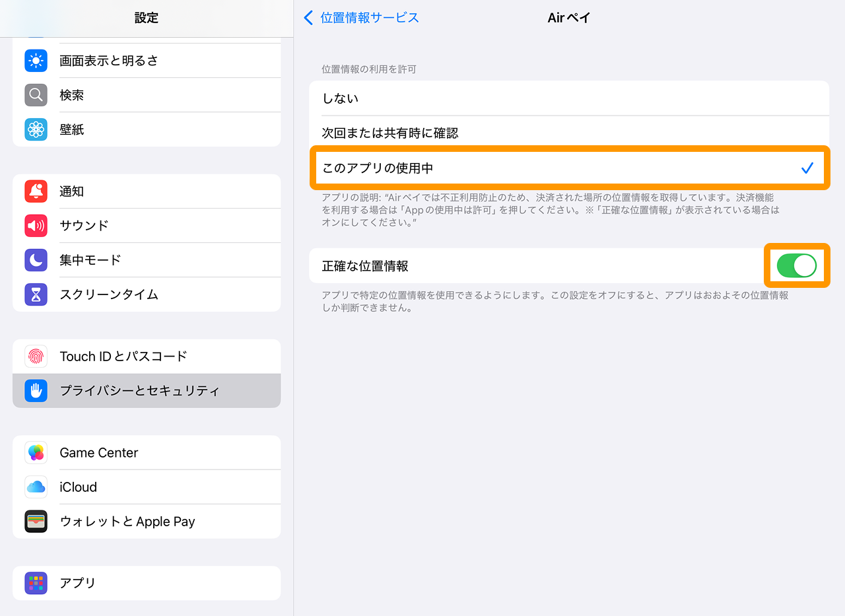Tap the iCloud cloud icon
The height and width of the screenshot is (616, 845).
pyautogui.click(x=36, y=487)
